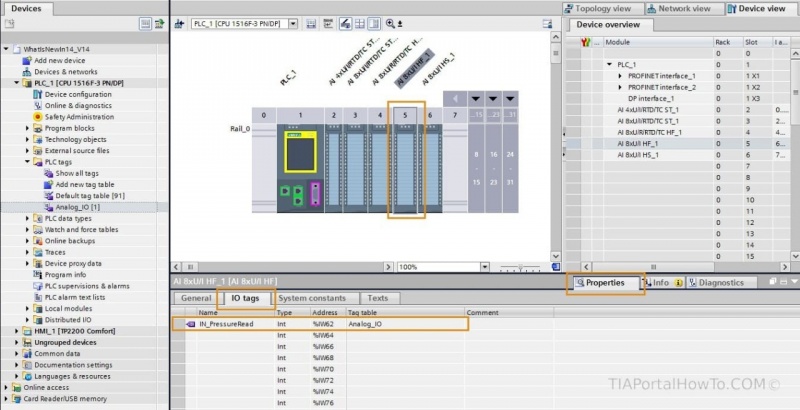Screen dimensions: 800x410
Task: Click the Module column header
Action: click(x=658, y=42)
